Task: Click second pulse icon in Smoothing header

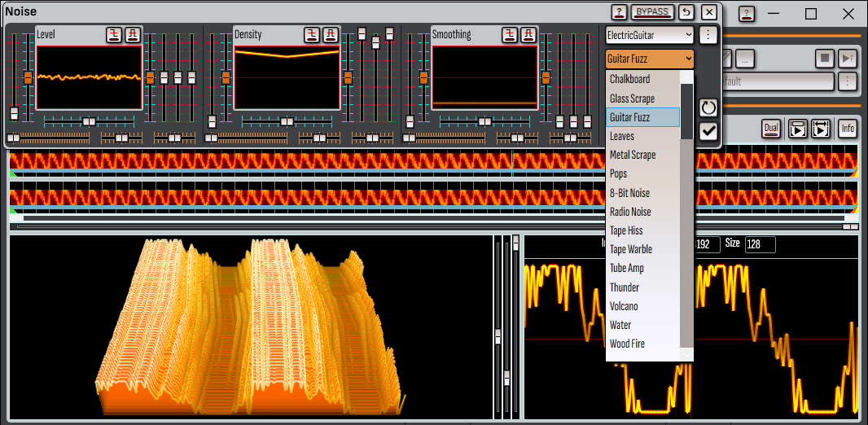Action: [x=528, y=34]
